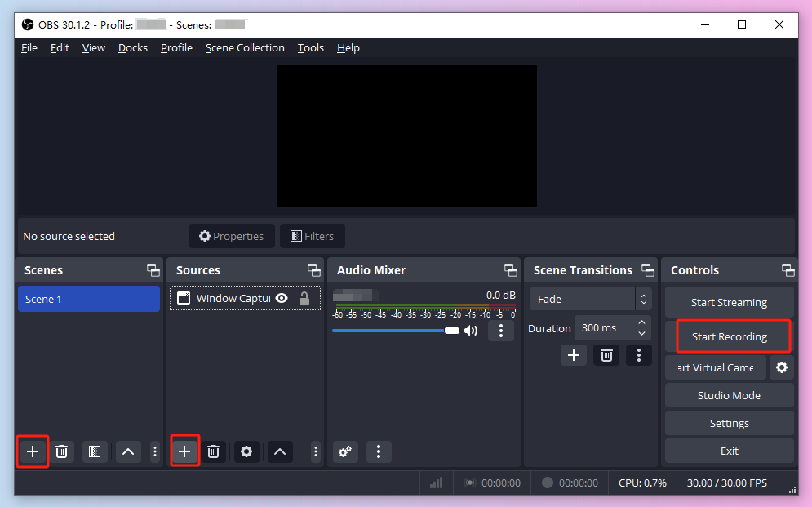Image resolution: width=812 pixels, height=507 pixels.
Task: Click the recording timer status icon
Action: click(548, 483)
